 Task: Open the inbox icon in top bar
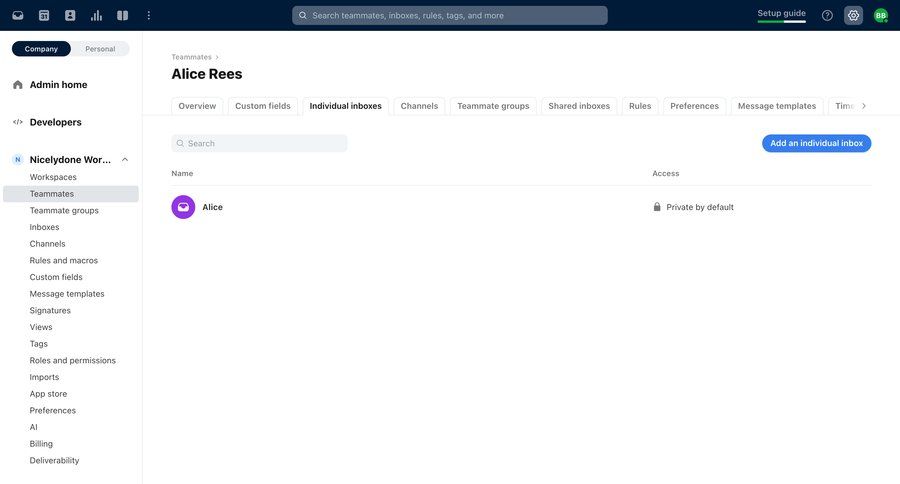(18, 16)
